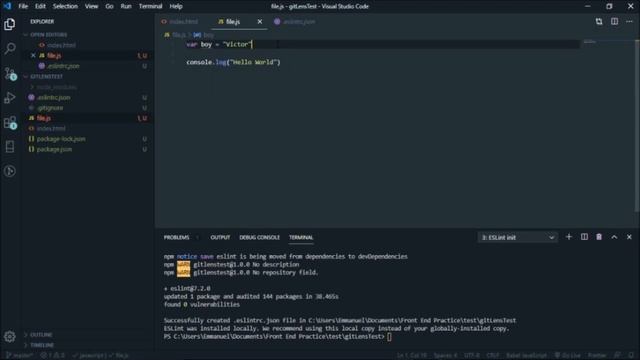Split the editor to the right
640x360 pixels.
614,22
